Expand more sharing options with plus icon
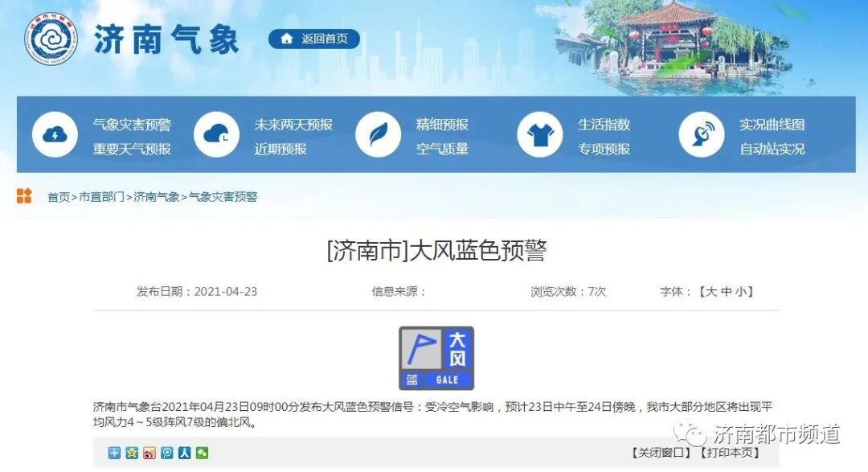Image resolution: width=868 pixels, height=472 pixels. (x=114, y=454)
